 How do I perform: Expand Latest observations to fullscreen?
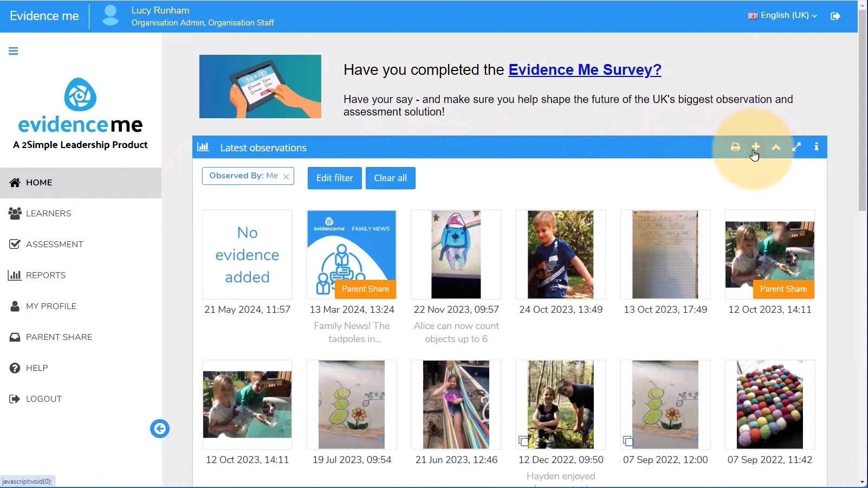point(796,147)
